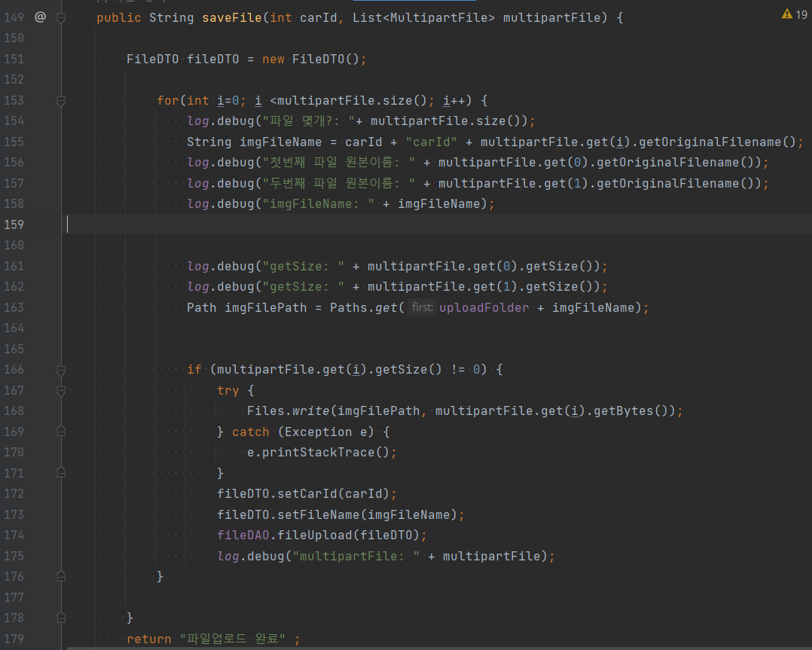The height and width of the screenshot is (650, 812).
Task: Click the fold end marker on line 171
Action: point(61,473)
